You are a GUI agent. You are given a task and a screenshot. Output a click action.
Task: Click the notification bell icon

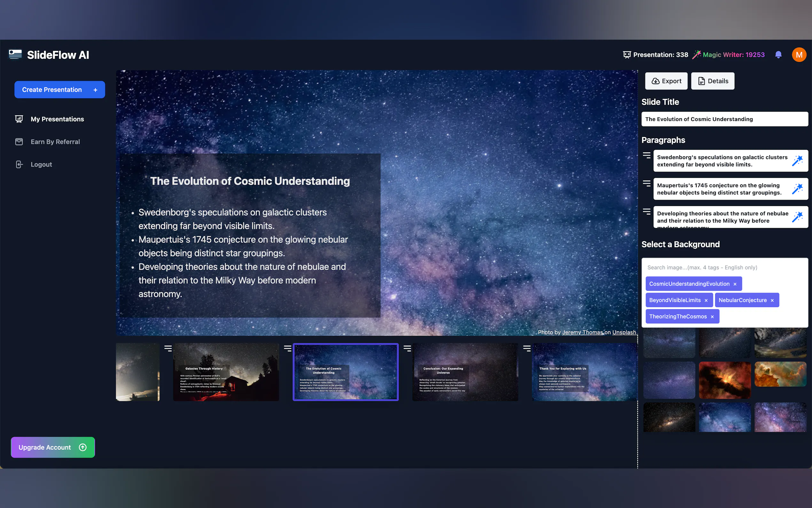point(778,54)
